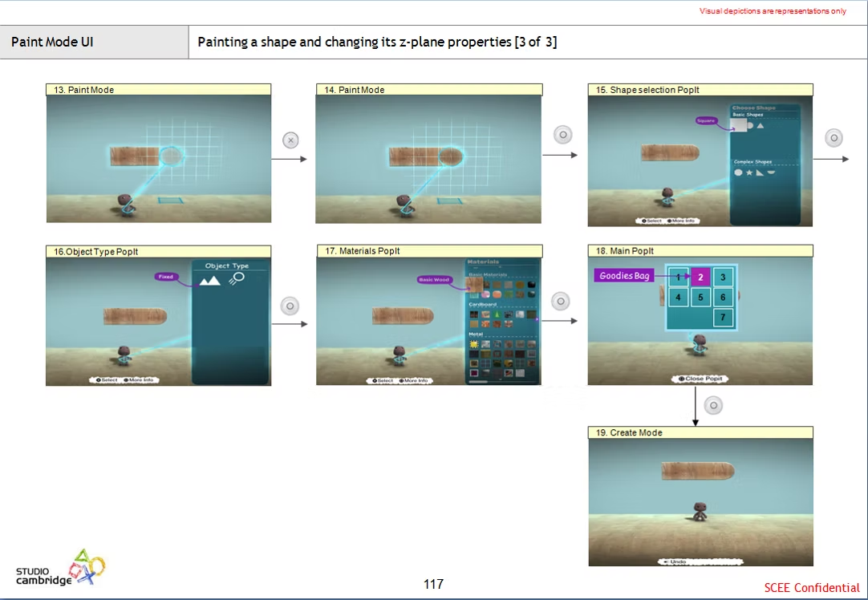The image size is (868, 600).
Task: Click the wooden shape in Create Mode panel
Action: point(698,471)
